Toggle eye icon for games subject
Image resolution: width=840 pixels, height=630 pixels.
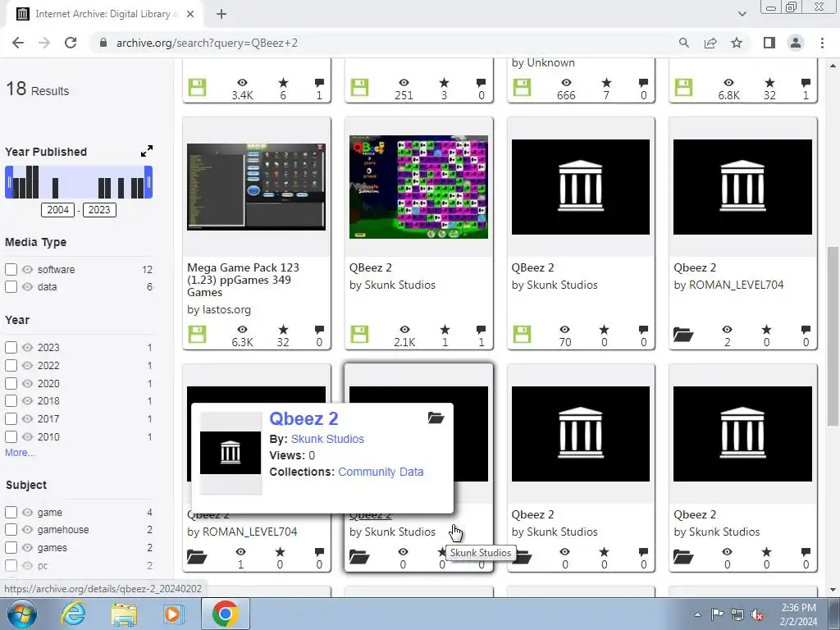point(27,547)
